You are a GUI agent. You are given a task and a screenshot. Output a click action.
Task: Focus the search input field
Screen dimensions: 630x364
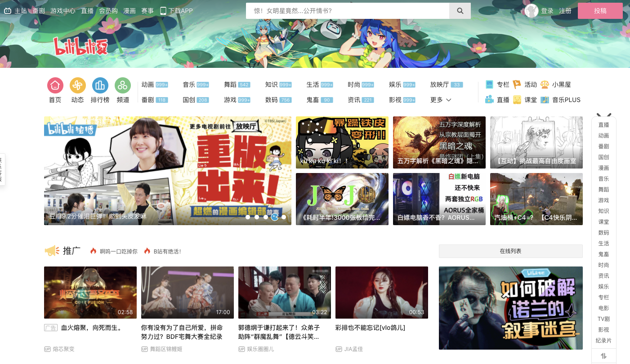coord(348,11)
